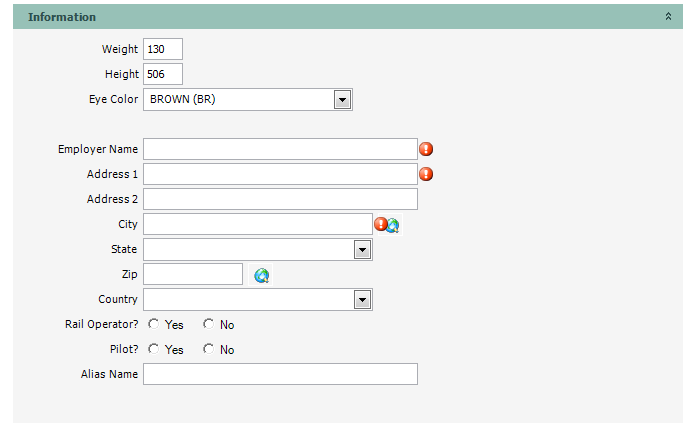Image resolution: width=687 pixels, height=431 pixels.
Task: Click the Weight input field
Action: pyautogui.click(x=163, y=49)
